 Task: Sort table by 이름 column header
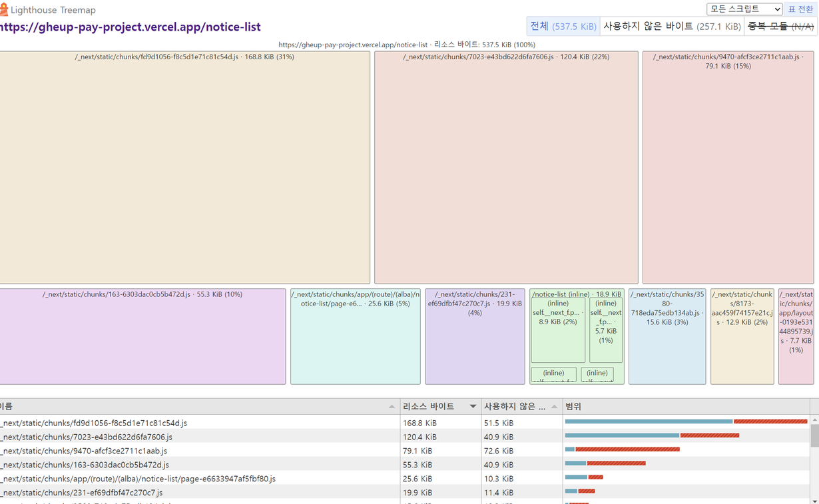tap(200, 406)
